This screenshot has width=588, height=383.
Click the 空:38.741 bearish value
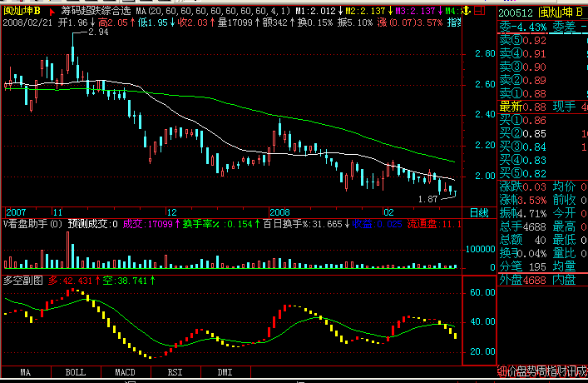coord(126,281)
